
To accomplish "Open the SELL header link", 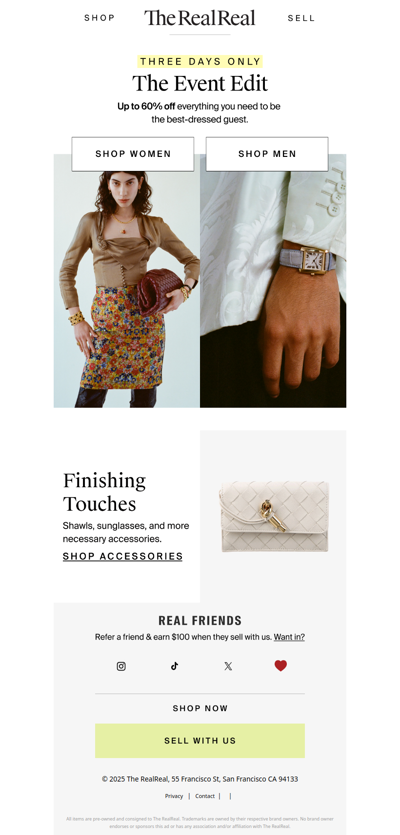I will click(x=301, y=18).
